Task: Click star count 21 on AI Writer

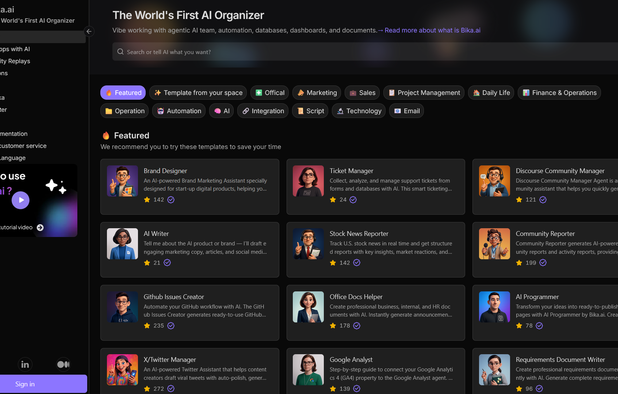Action: (157, 262)
